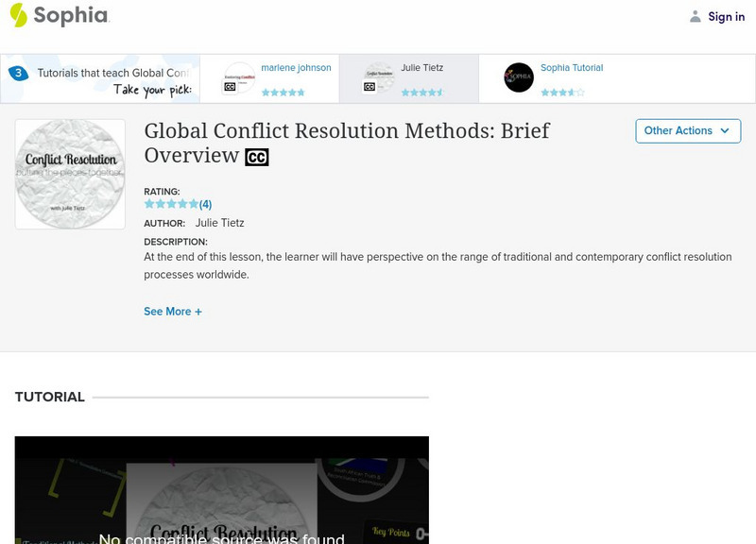This screenshot has height=544, width=756.
Task: Open the Sophia Tutorial link
Action: (572, 68)
